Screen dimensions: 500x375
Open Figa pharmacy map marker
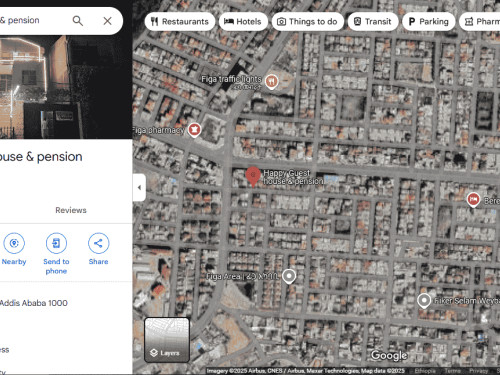[194, 129]
